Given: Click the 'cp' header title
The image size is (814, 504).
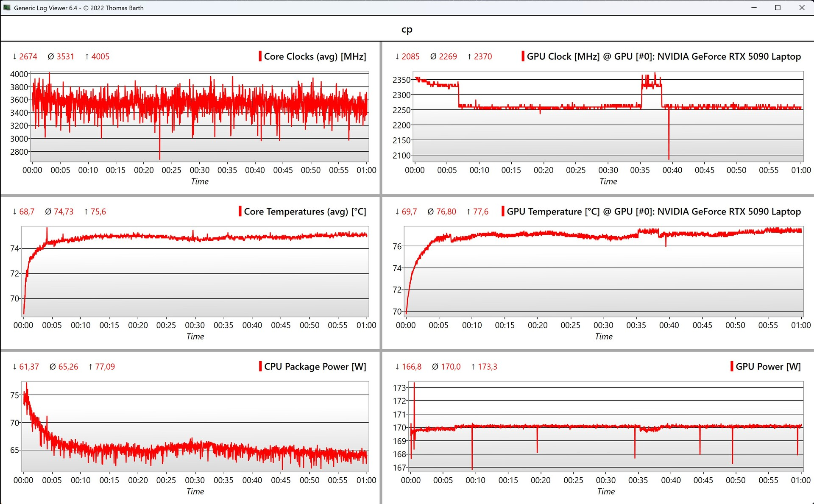Looking at the screenshot, I should [407, 29].
